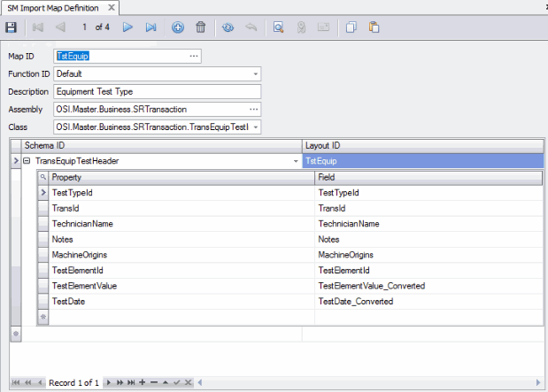Image resolution: width=548 pixels, height=392 pixels.
Task: Click the trash Delete icon
Action: pos(201,27)
